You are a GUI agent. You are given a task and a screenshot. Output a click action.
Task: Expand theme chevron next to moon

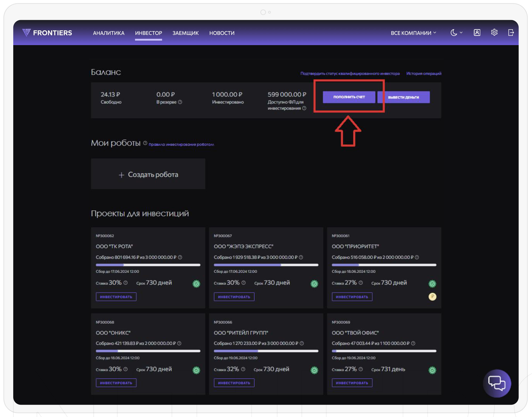point(461,33)
